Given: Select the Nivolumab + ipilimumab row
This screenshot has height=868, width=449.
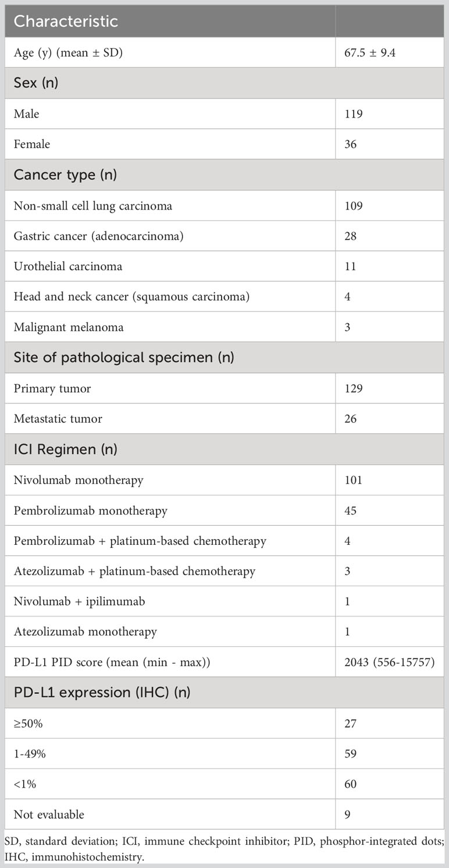Looking at the screenshot, I should pos(224,601).
